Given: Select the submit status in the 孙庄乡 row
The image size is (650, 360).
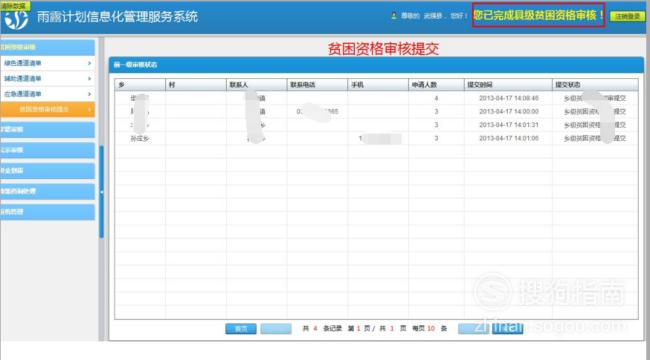Looking at the screenshot, I should click(x=595, y=138).
